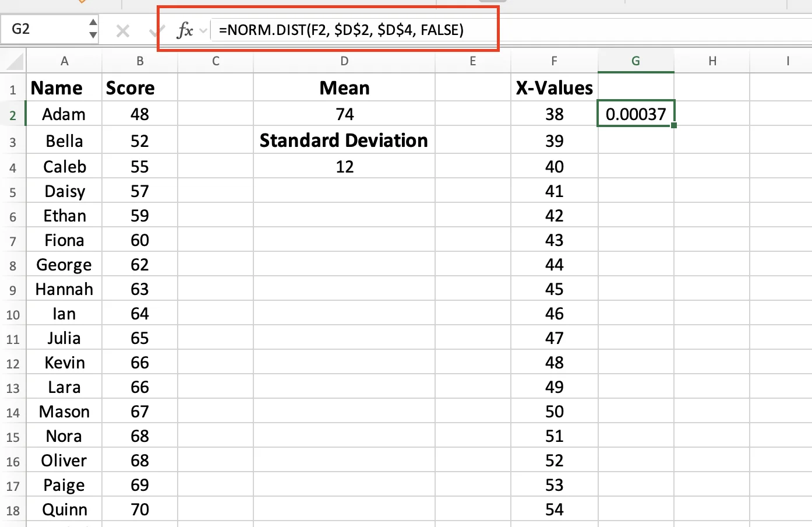
Task: Select the cell with name Mason
Action: 64,411
